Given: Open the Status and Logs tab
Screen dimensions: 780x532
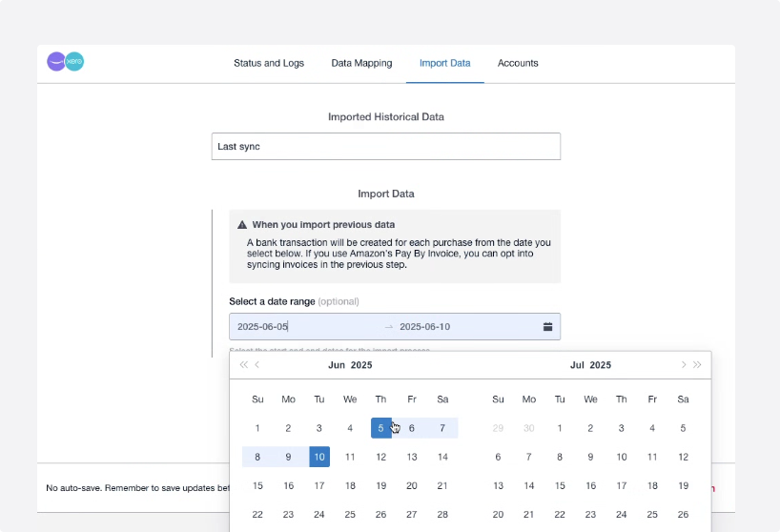Looking at the screenshot, I should [x=269, y=63].
